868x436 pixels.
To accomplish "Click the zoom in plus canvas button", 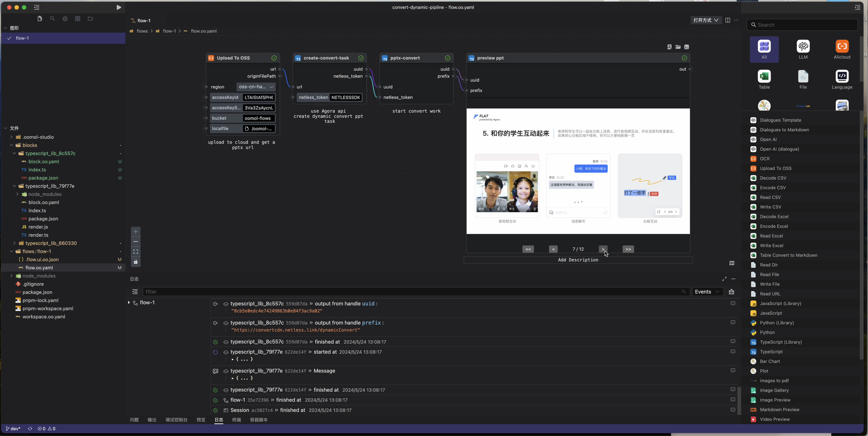I will coord(135,231).
